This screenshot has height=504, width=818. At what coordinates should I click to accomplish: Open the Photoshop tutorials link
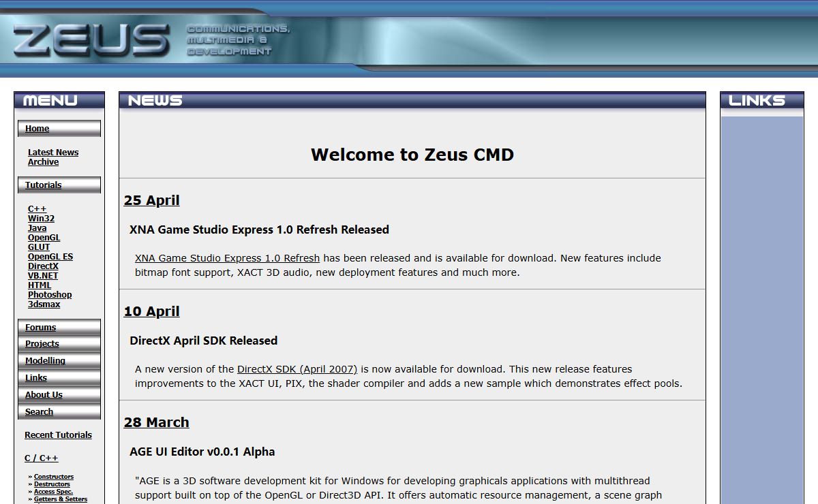pyautogui.click(x=50, y=295)
